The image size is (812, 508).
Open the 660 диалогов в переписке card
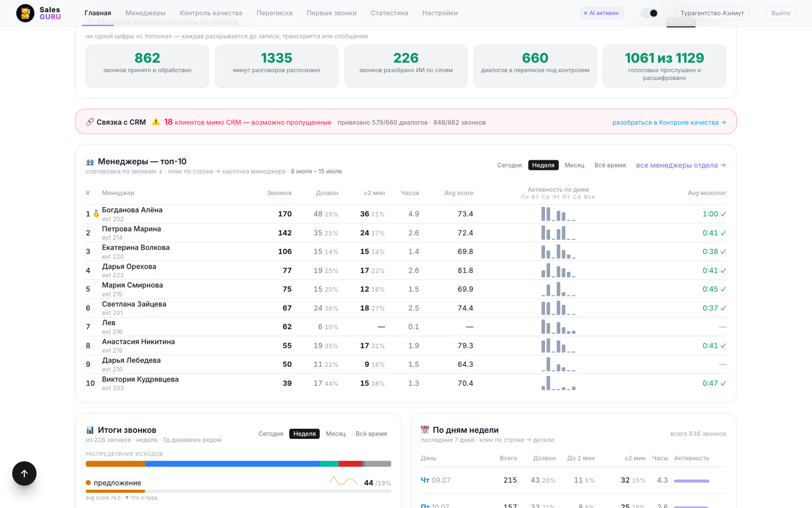(x=535, y=66)
